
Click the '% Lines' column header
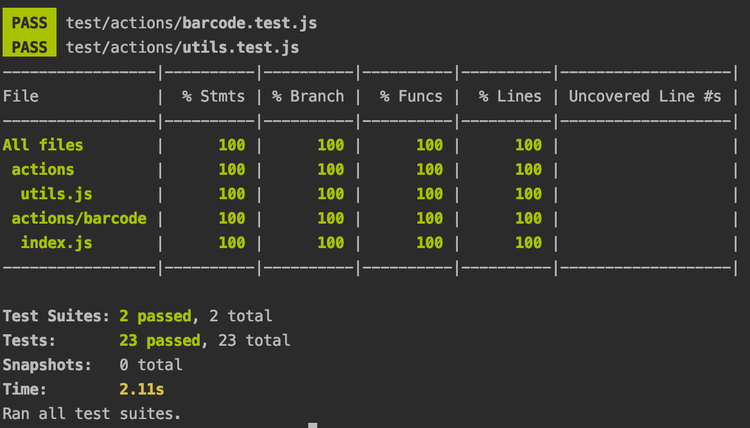pos(510,96)
